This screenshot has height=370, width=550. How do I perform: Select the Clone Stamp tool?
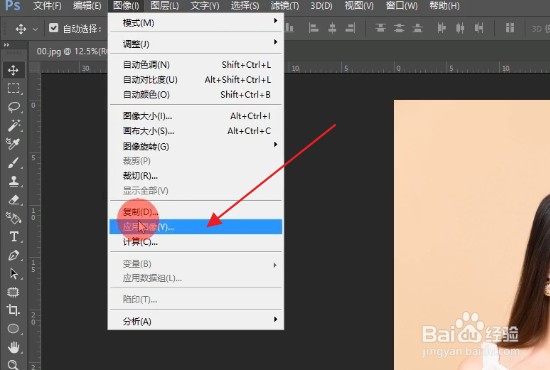point(13,181)
